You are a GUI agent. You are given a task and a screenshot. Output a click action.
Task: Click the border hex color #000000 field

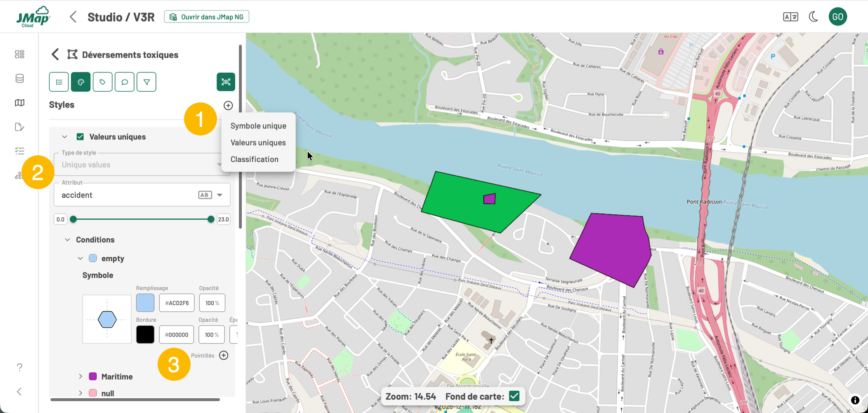[x=177, y=335]
